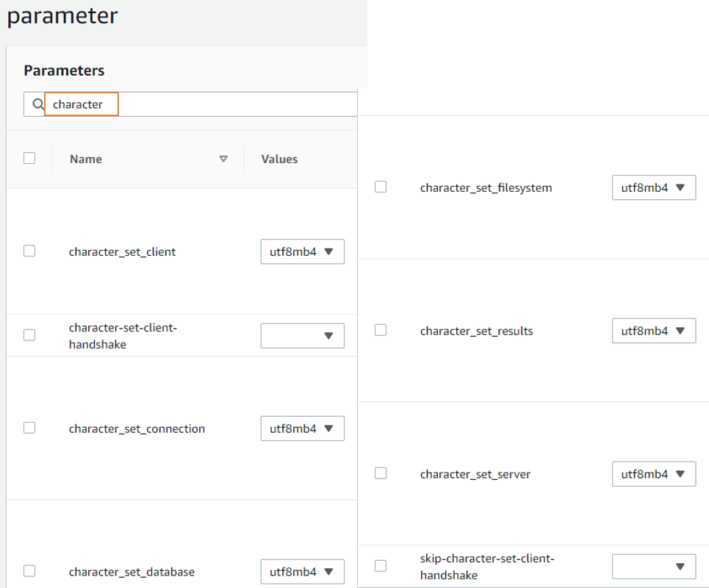Viewport: 709px width, 588px height.
Task: Select the character_set_server parameter name
Action: (x=475, y=475)
